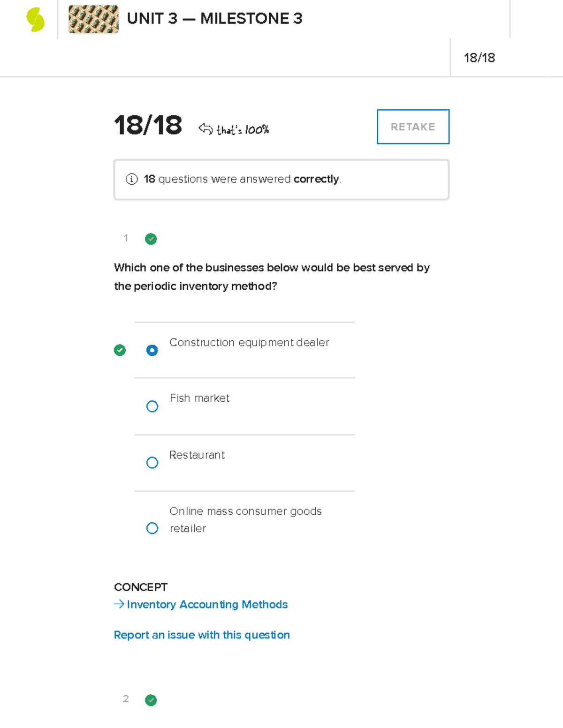Select the Construction equipment dealer radio button
Image resolution: width=563 pixels, height=728 pixels.
click(152, 350)
